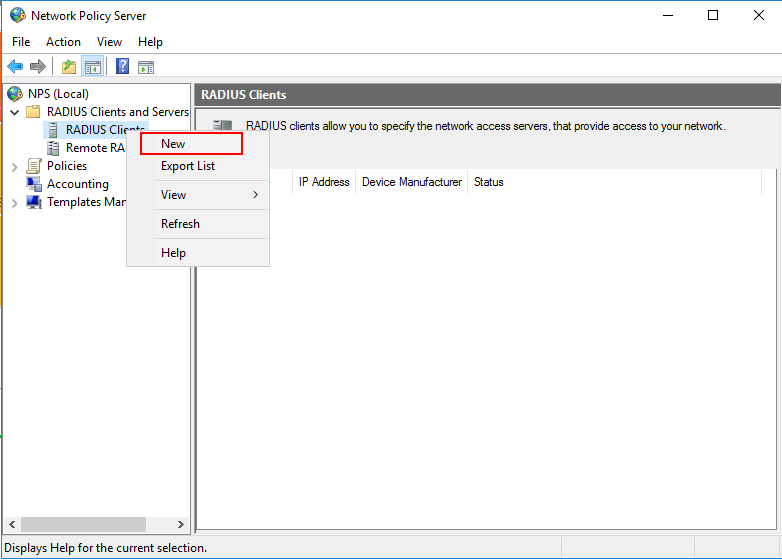This screenshot has height=560, width=782.
Task: Click the Templates Management monitor icon
Action: (x=34, y=201)
